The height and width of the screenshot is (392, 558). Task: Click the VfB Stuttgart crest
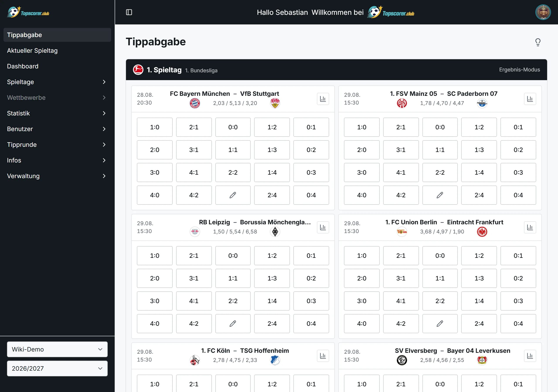275,103
